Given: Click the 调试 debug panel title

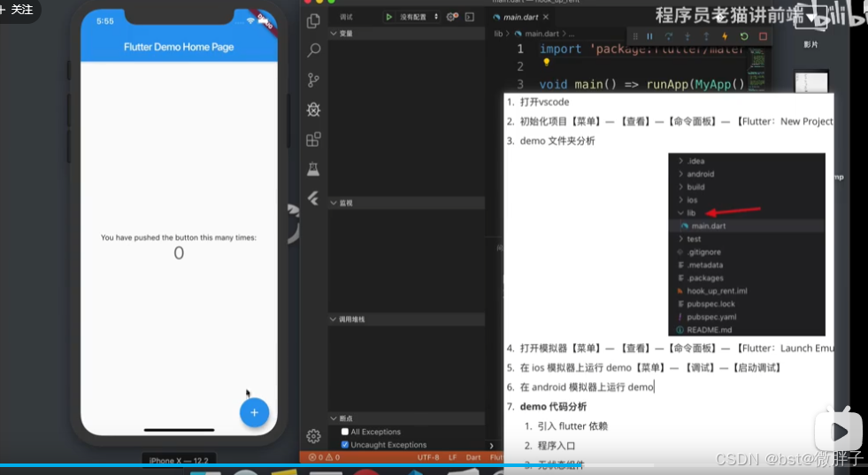Looking at the screenshot, I should pos(346,17).
